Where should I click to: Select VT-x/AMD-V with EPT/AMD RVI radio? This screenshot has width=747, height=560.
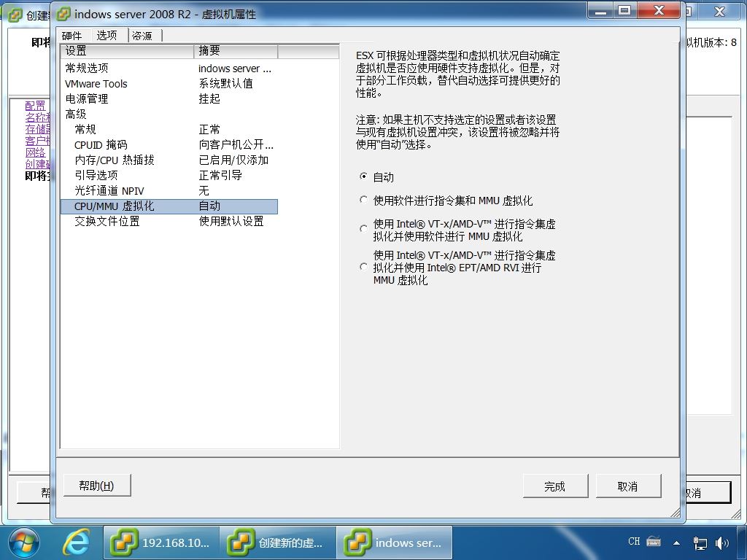click(363, 267)
